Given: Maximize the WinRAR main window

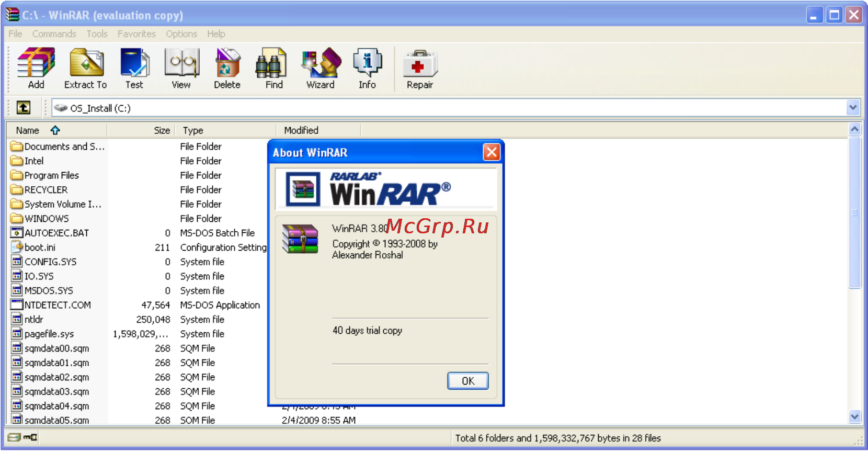Looking at the screenshot, I should coord(835,15).
